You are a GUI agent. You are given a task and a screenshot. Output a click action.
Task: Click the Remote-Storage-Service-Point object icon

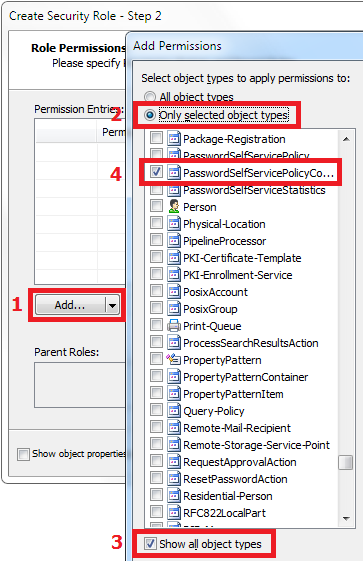174,444
